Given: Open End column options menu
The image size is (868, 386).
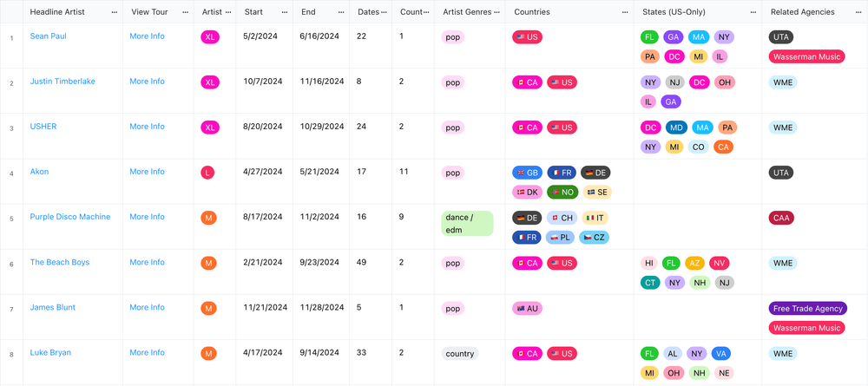Looking at the screenshot, I should pos(341,11).
